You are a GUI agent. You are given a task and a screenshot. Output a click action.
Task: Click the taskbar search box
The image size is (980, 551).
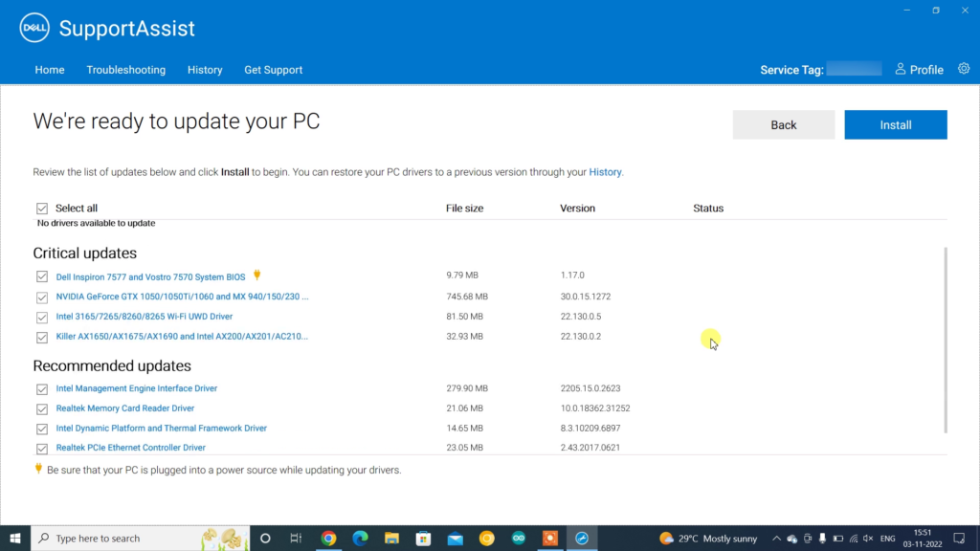pos(141,538)
